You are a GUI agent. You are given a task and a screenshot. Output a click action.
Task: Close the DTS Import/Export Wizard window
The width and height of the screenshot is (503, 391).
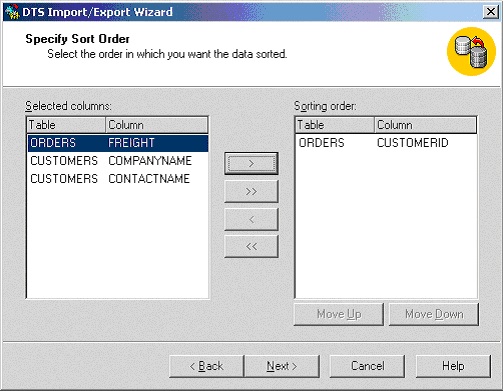point(491,12)
